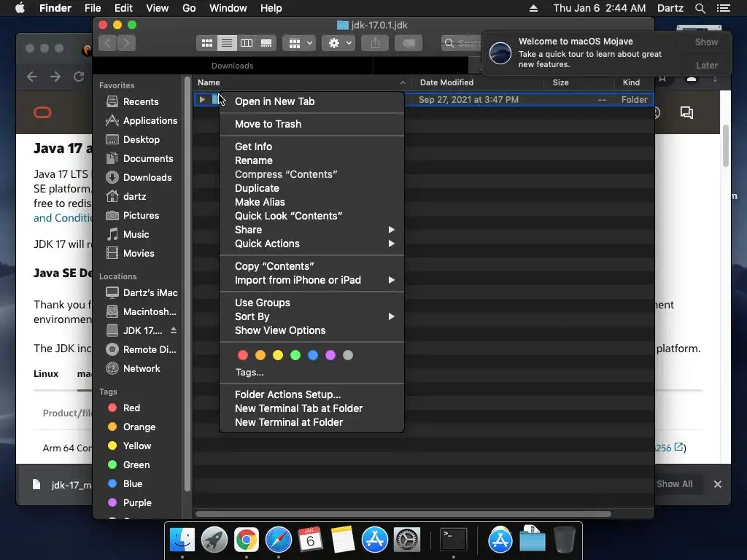Click the Edit Tags toolbar button

(409, 43)
